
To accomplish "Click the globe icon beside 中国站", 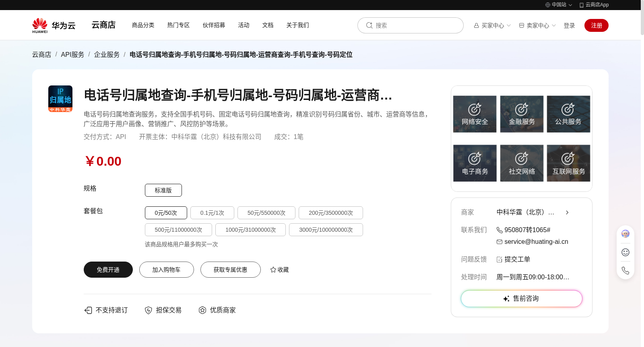I will point(548,5).
